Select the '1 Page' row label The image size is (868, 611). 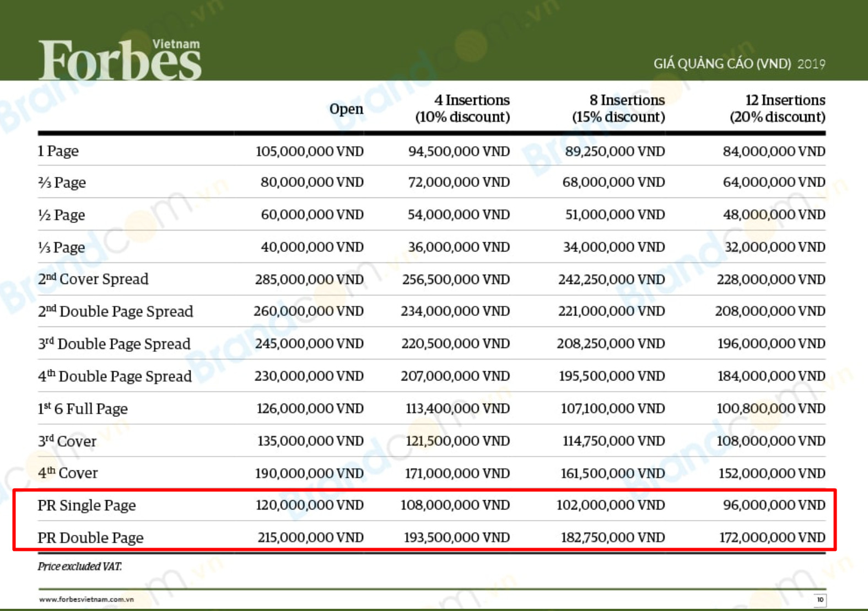pyautogui.click(x=58, y=151)
